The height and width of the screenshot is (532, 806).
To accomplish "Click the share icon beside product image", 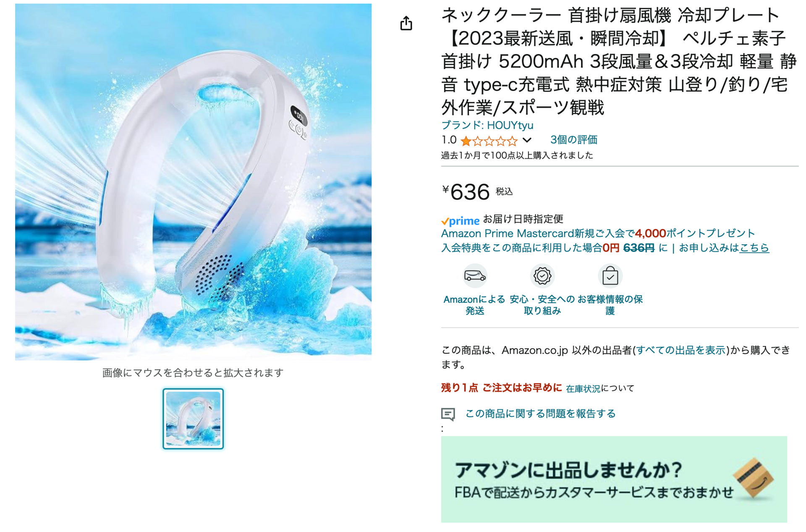I will (x=406, y=24).
